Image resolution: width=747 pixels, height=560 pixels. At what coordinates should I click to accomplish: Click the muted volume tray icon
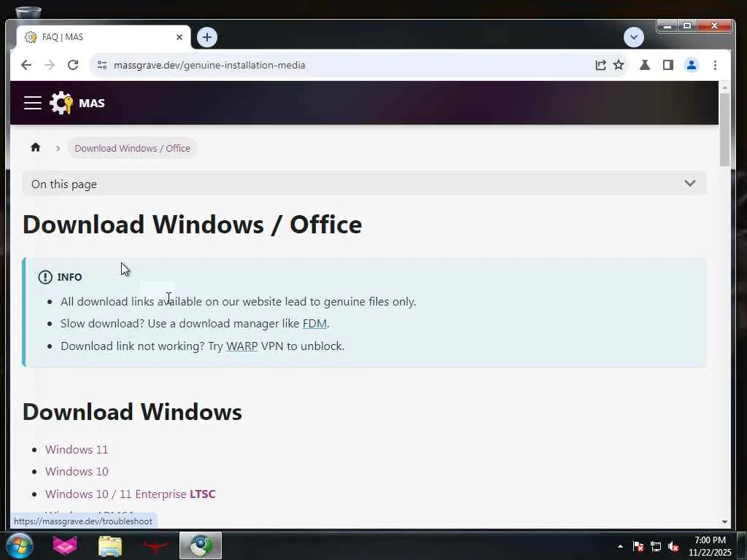click(673, 546)
